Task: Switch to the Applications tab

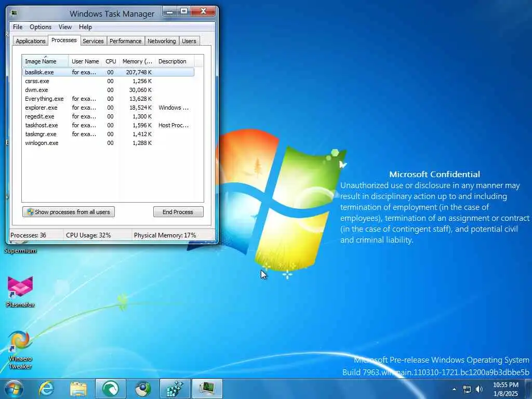Action: (31, 41)
